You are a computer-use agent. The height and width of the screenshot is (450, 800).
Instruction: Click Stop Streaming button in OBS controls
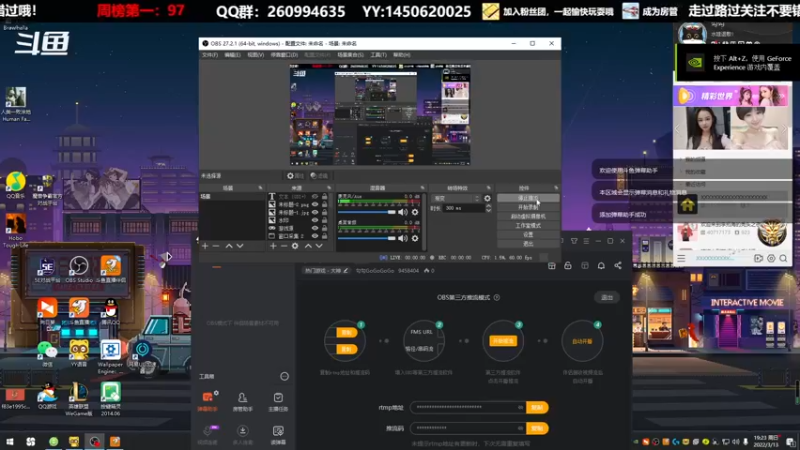(528, 198)
